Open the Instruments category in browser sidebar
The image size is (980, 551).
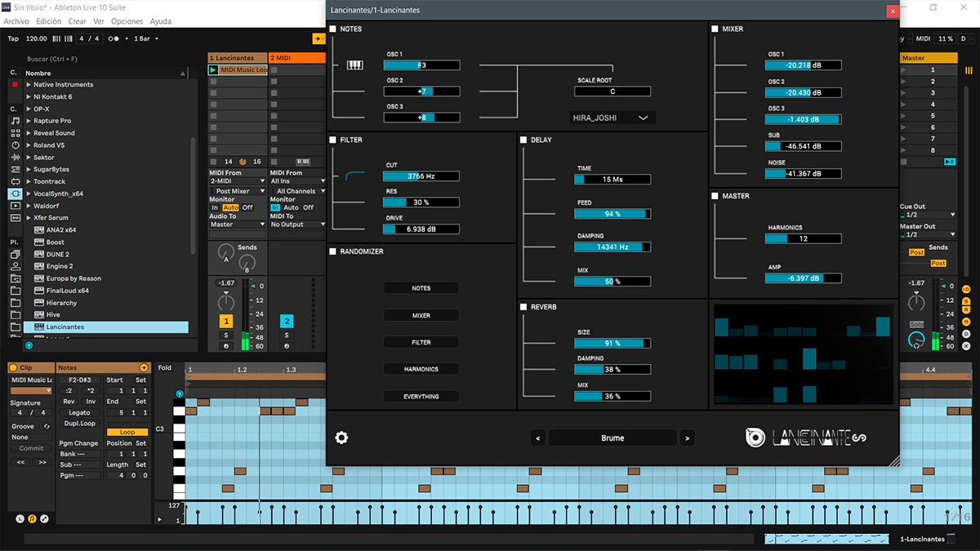16,145
